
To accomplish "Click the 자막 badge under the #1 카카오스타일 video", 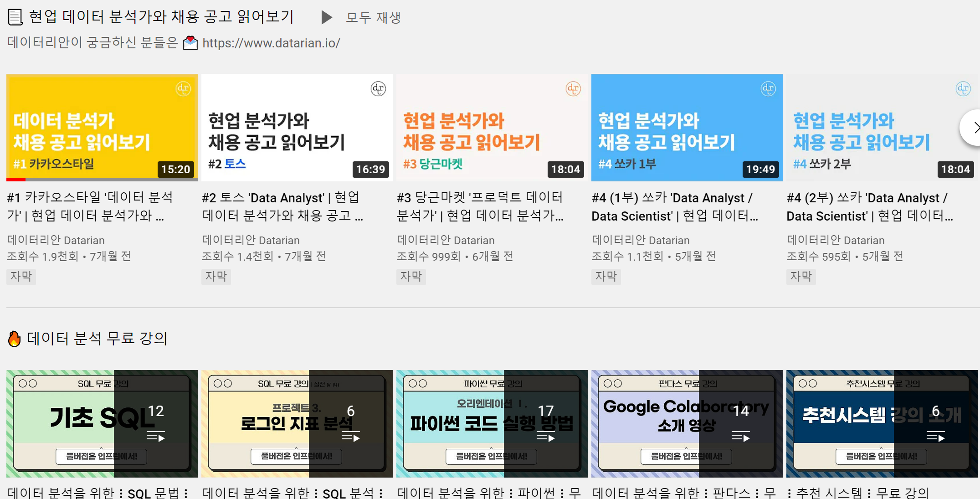I will tap(21, 277).
